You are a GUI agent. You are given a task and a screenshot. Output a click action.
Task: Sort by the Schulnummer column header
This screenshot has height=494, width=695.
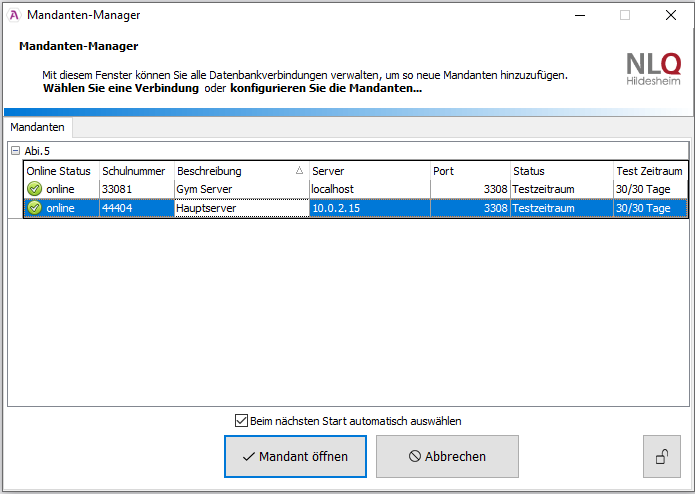135,171
